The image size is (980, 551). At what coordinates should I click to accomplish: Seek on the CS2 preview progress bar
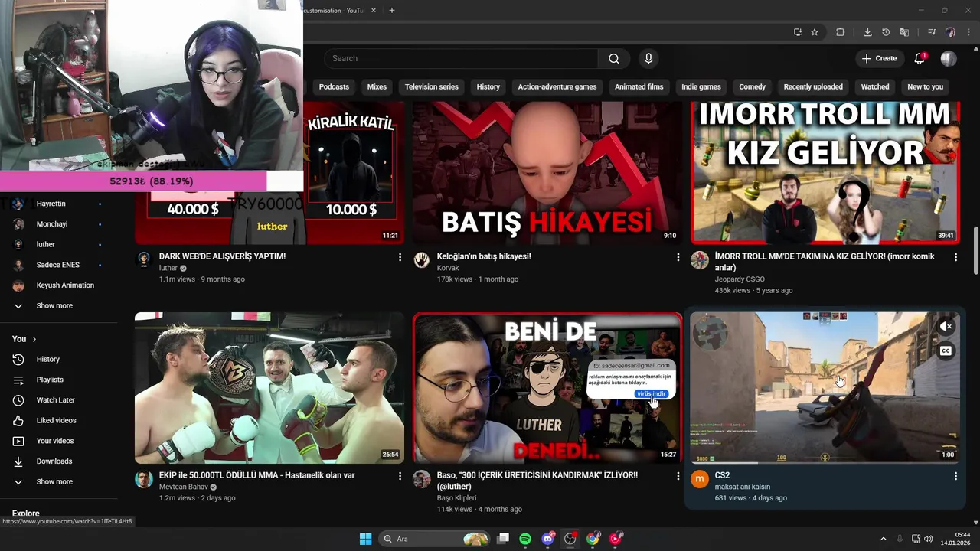click(825, 462)
